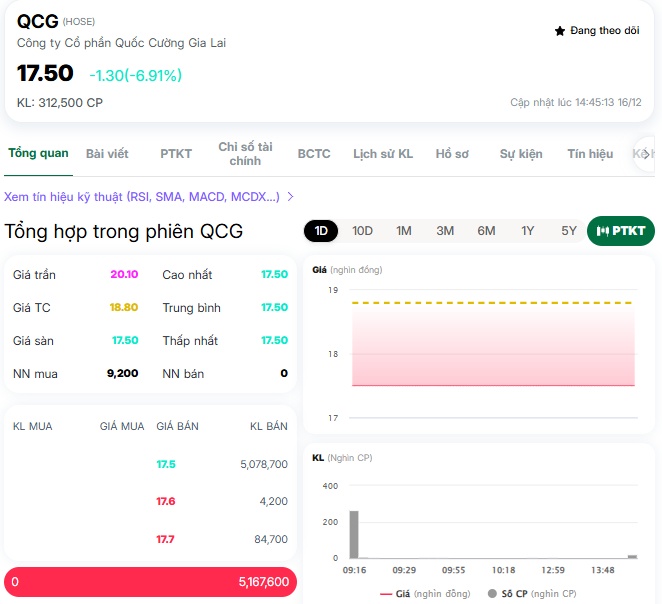Viewport: 662px width, 604px height.
Task: Toggle the Số CP series legend
Action: pos(532,594)
